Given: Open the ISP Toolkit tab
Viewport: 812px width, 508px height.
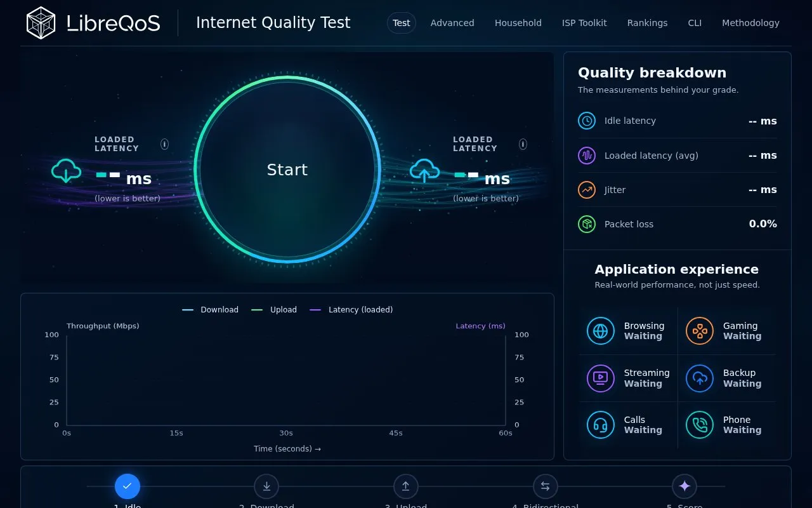Looking at the screenshot, I should (x=584, y=23).
